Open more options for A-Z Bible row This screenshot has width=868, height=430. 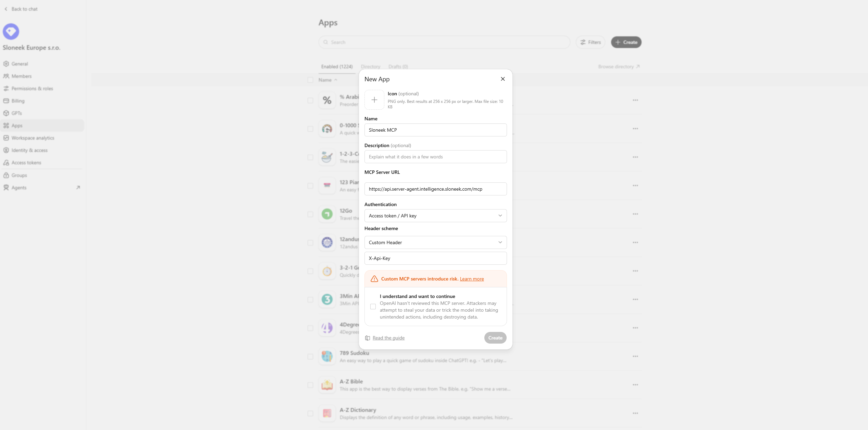click(x=635, y=385)
